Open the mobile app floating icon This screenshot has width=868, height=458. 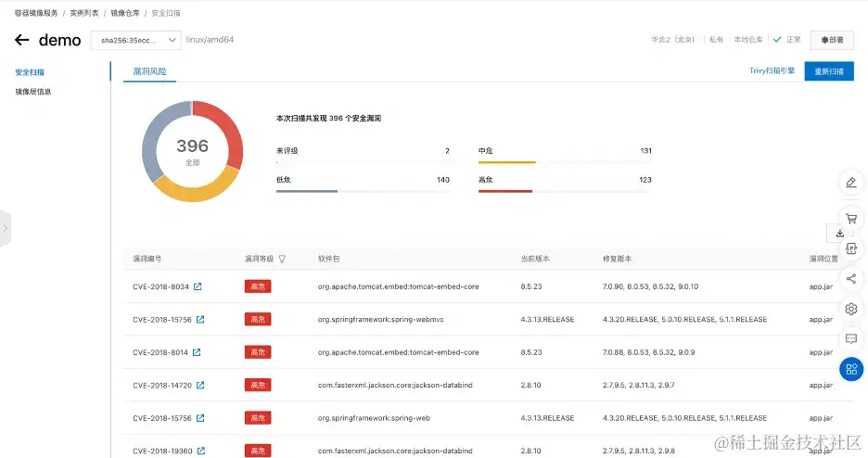[851, 248]
